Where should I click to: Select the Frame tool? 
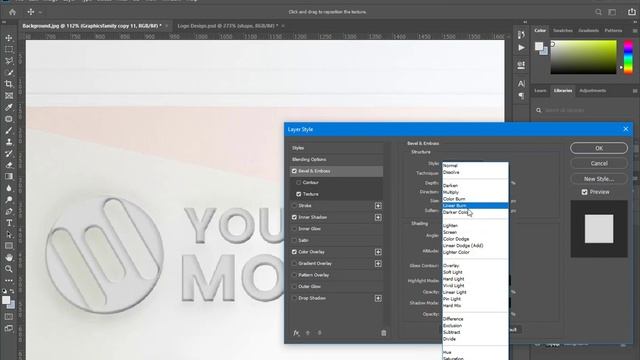[x=9, y=96]
